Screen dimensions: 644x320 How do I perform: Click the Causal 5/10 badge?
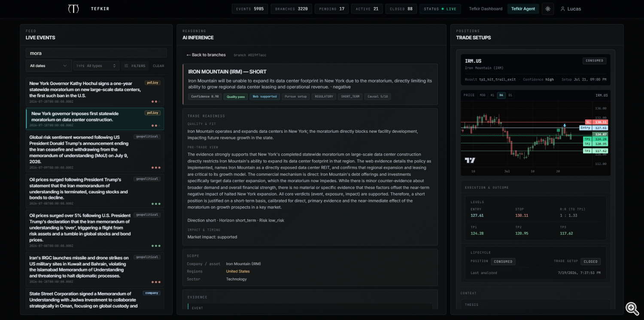point(378,97)
